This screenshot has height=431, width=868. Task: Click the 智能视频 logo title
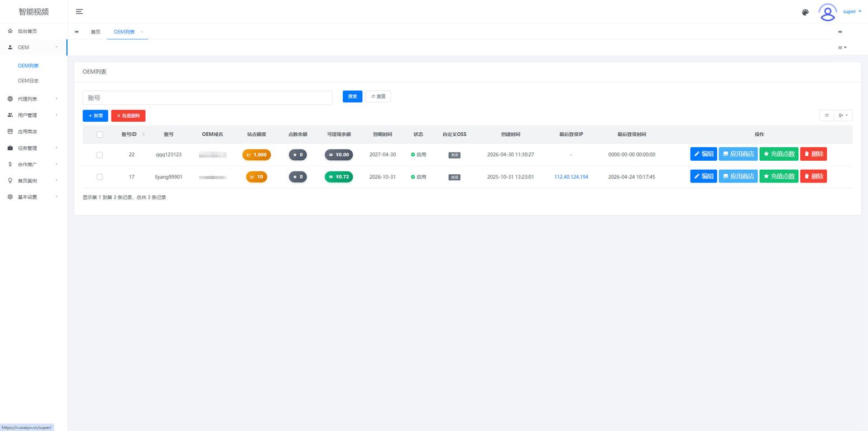click(33, 12)
